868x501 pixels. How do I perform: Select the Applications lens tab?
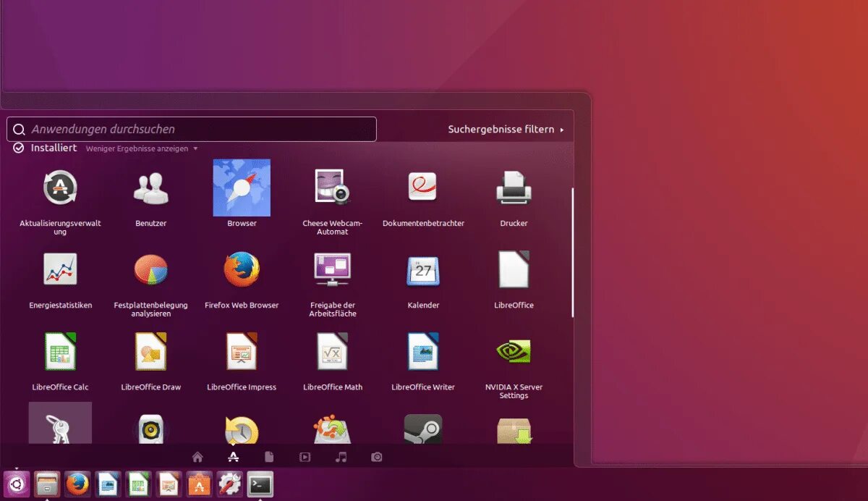[233, 457]
